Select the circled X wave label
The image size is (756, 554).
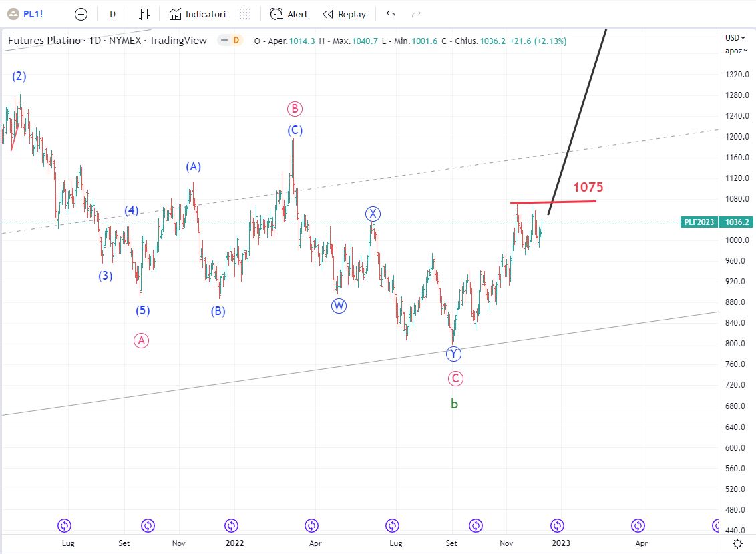[x=373, y=214]
